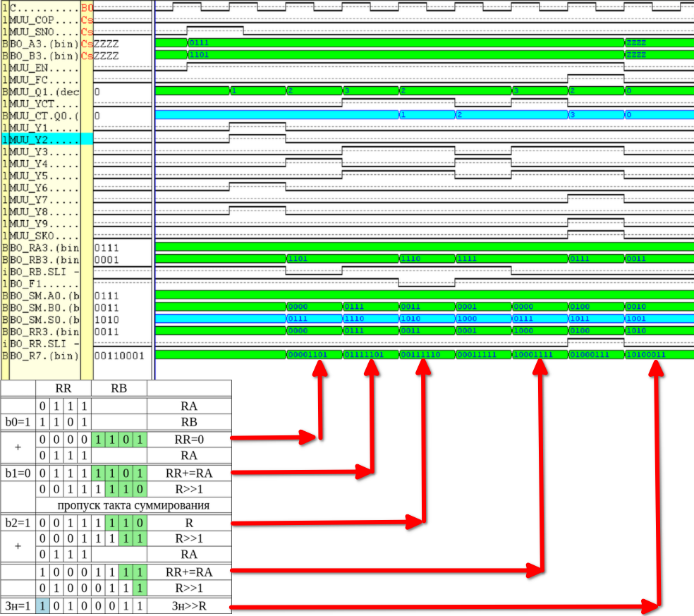The image size is (694, 616).
Task: Select the MUU_Q1.(dec signal row
Action: tap(42, 92)
